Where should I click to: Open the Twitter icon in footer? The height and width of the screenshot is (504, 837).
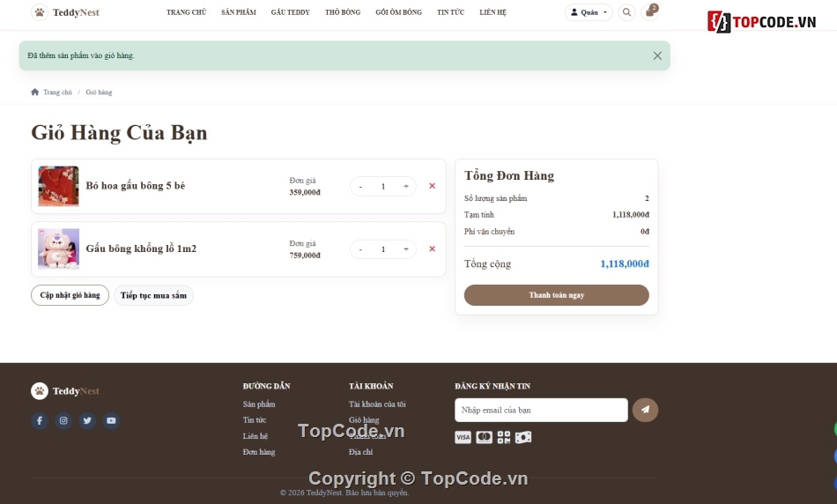87,420
